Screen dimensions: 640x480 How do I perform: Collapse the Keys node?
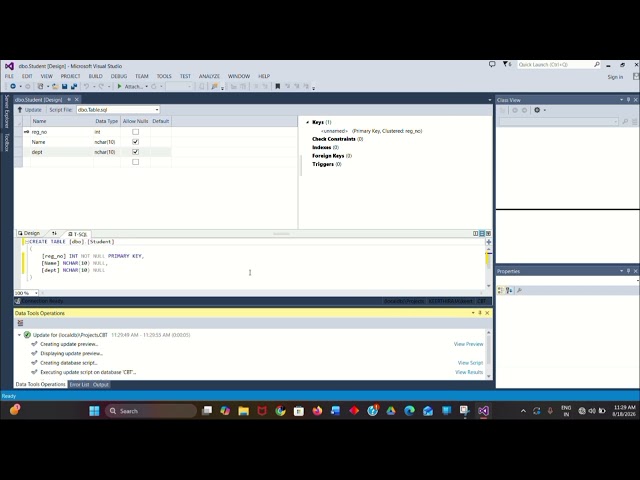(x=307, y=122)
